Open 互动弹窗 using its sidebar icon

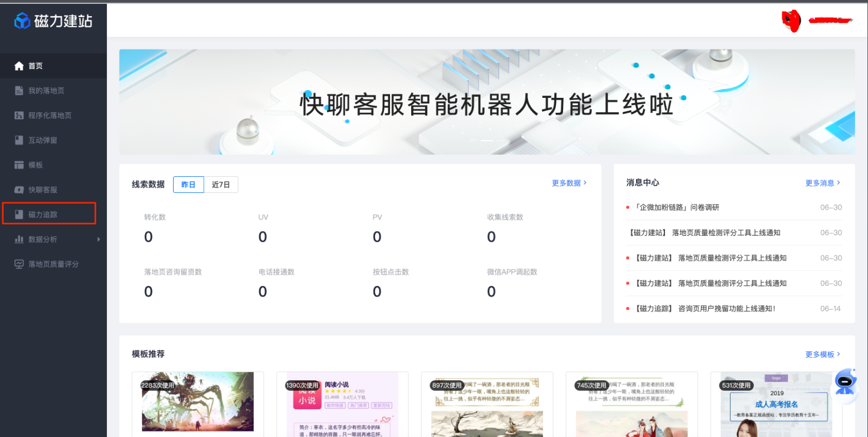[18, 140]
